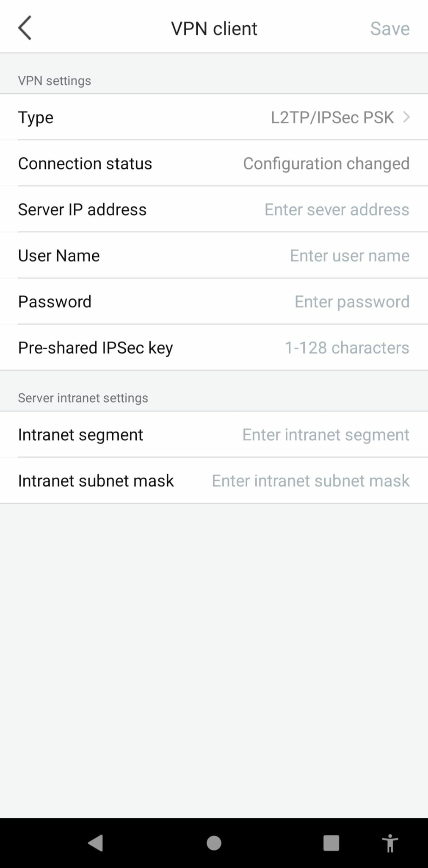Tap the Android back navigation triangle

[x=96, y=843]
